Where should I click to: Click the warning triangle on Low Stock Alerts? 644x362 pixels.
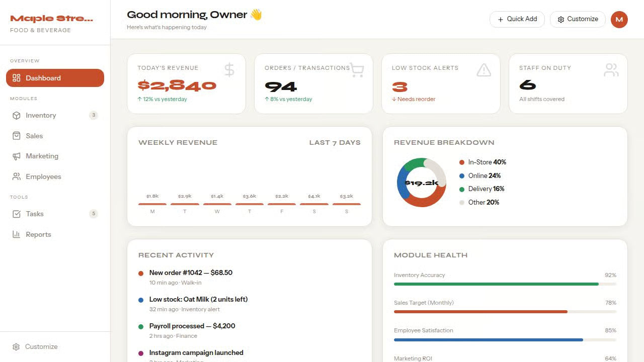pyautogui.click(x=484, y=70)
